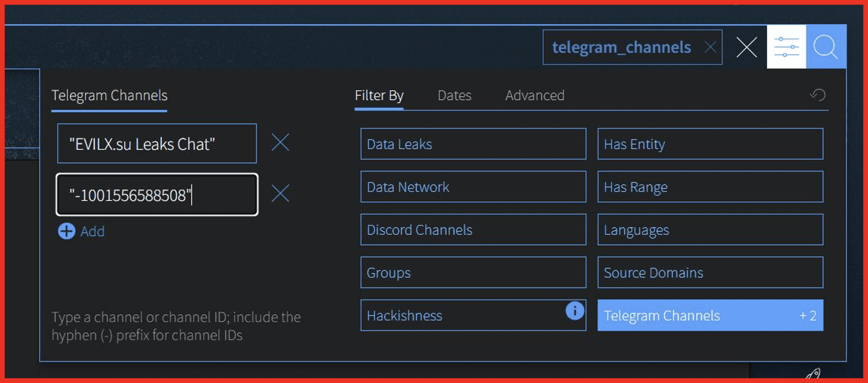Open the Has Entity filter
This screenshot has width=868, height=383.
[x=710, y=144]
